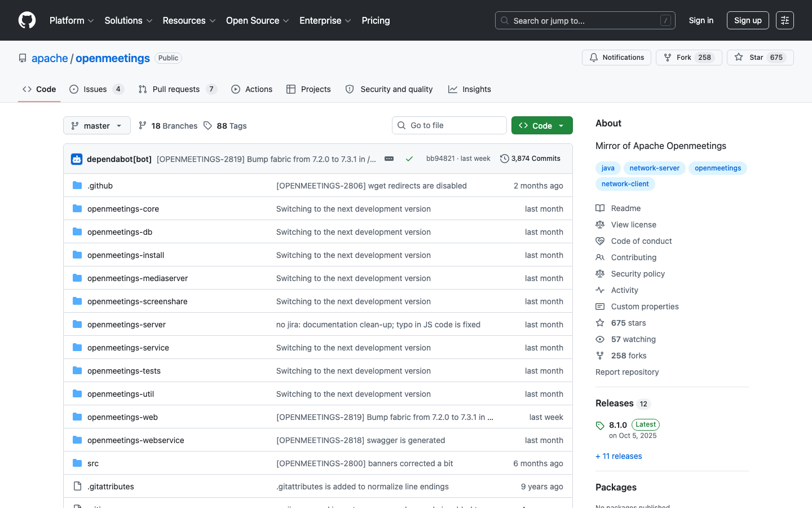The image size is (812, 508).
Task: Click the eye icon beside 57 watching
Action: coord(600,339)
